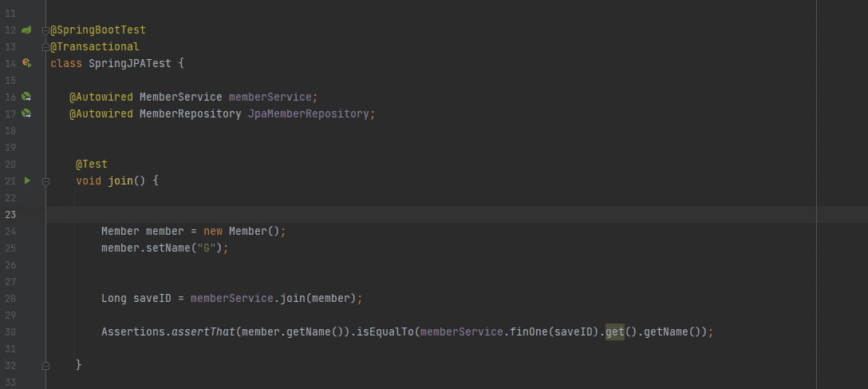Click the @Transactional annotation
Screen dimensions: 868x389
click(x=95, y=46)
